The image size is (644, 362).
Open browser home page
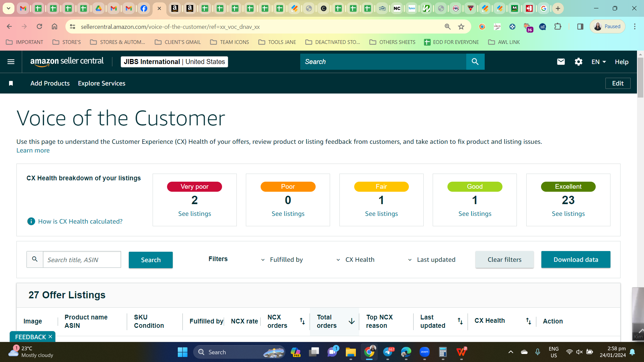tap(54, 26)
